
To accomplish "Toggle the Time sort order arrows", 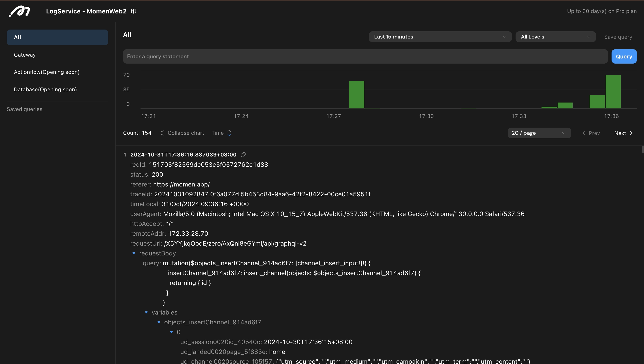I will pyautogui.click(x=229, y=133).
